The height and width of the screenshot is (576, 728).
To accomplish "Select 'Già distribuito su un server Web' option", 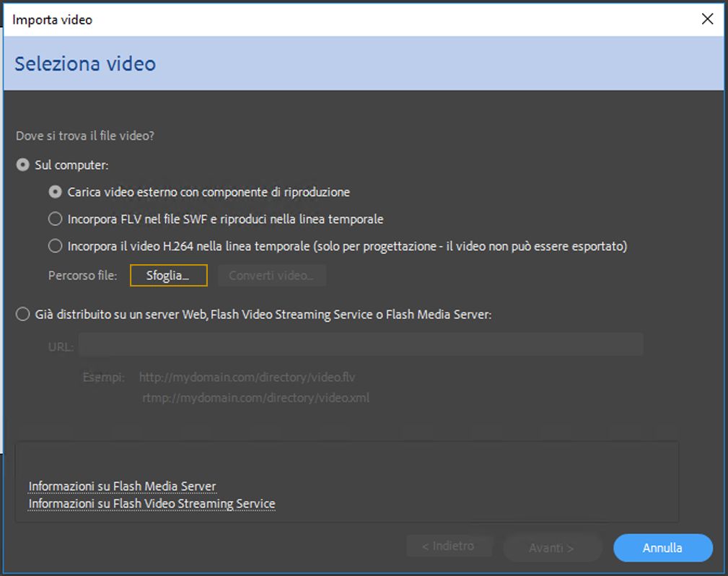I will pos(23,315).
